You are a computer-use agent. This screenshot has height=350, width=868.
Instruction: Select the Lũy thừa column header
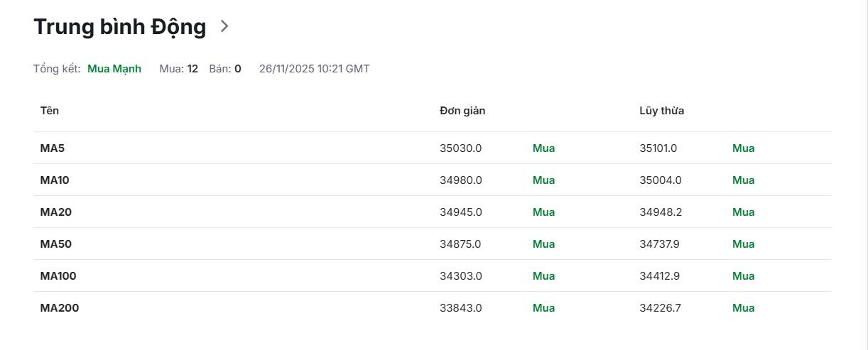click(x=661, y=111)
